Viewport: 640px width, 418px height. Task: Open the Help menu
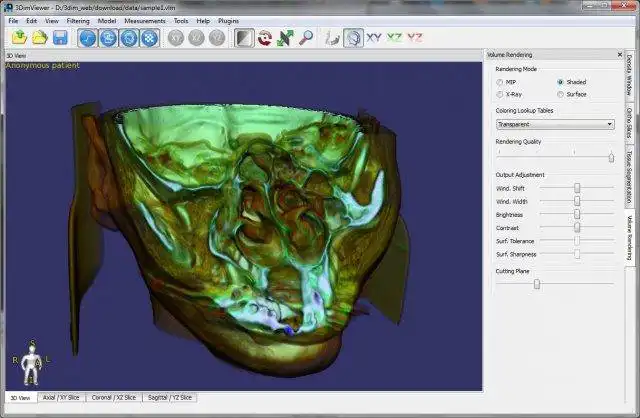click(x=203, y=21)
